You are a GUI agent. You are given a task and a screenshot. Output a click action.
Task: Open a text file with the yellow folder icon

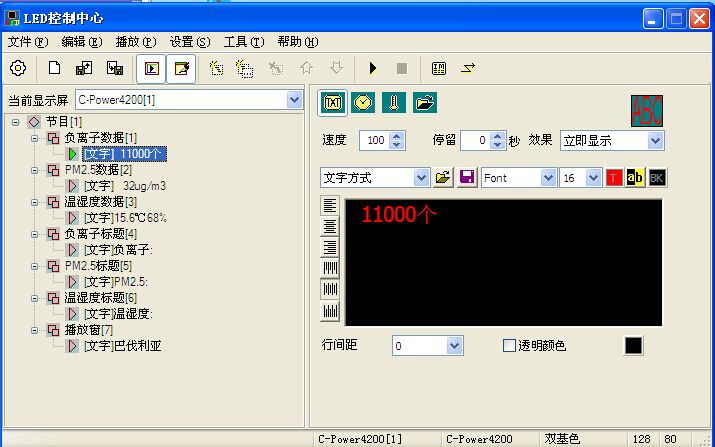tap(443, 178)
